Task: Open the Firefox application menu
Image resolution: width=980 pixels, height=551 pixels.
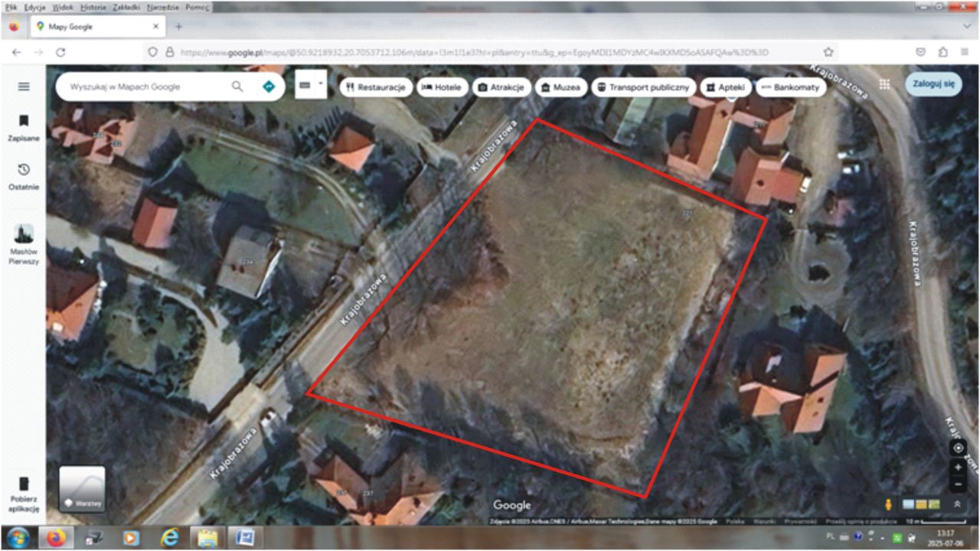Action: (964, 52)
